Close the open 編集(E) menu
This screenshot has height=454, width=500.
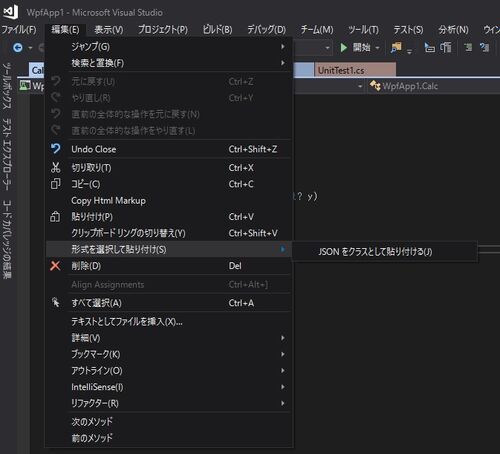[65, 30]
